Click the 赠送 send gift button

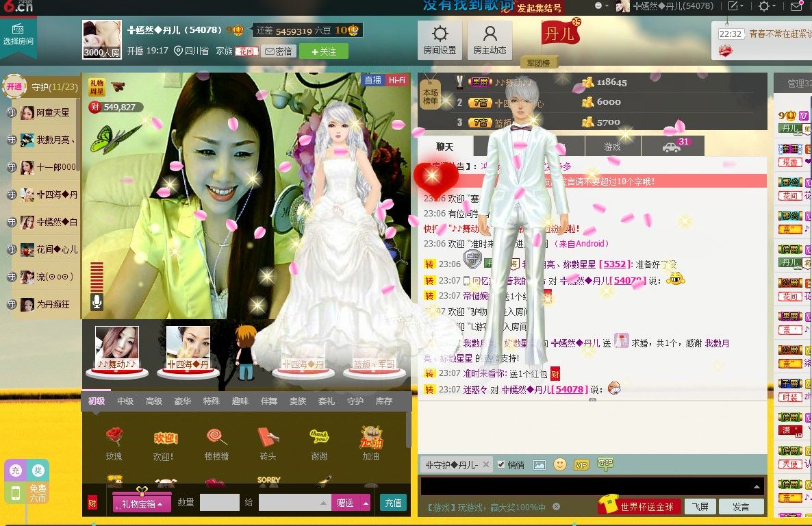click(x=346, y=503)
